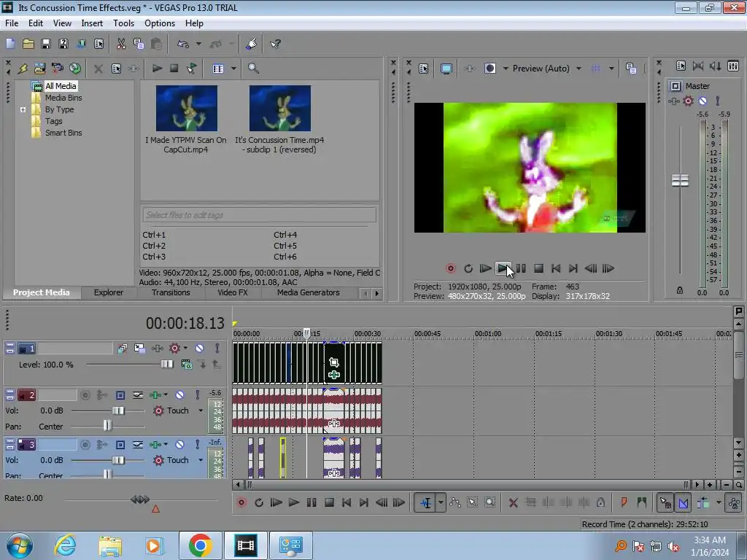Switch to the Transitions tab

171,292
